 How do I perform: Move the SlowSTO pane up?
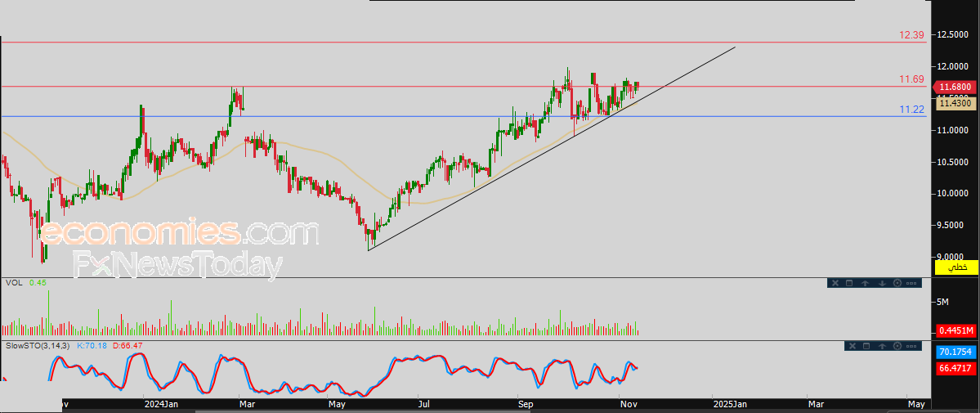[x=882, y=347]
